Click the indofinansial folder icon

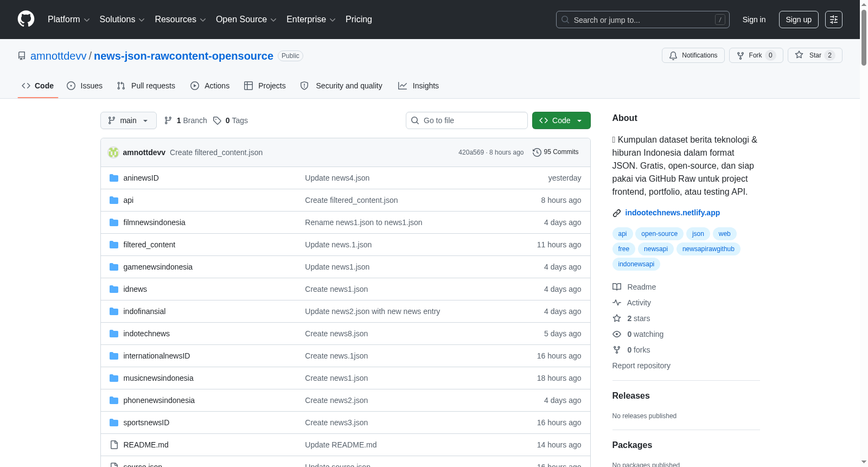[114, 311]
